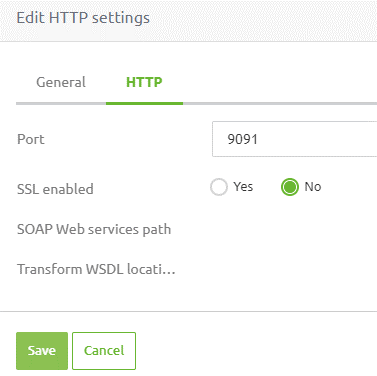Select Yes for SSL enabled
This screenshot has width=377, height=376.
219,187
